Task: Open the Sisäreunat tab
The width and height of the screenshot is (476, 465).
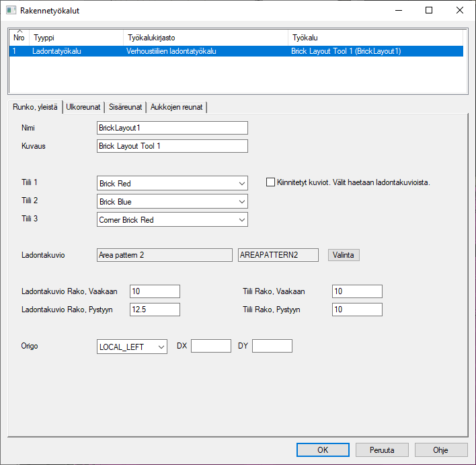Action: pos(125,106)
